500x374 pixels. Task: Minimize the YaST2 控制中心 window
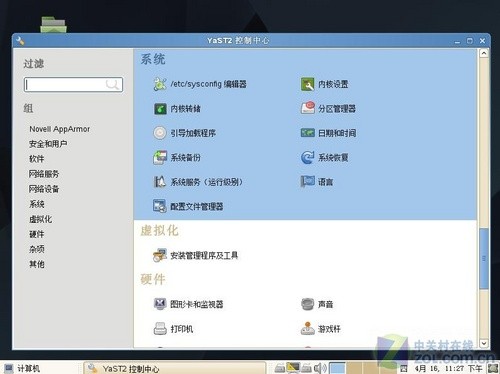click(457, 41)
